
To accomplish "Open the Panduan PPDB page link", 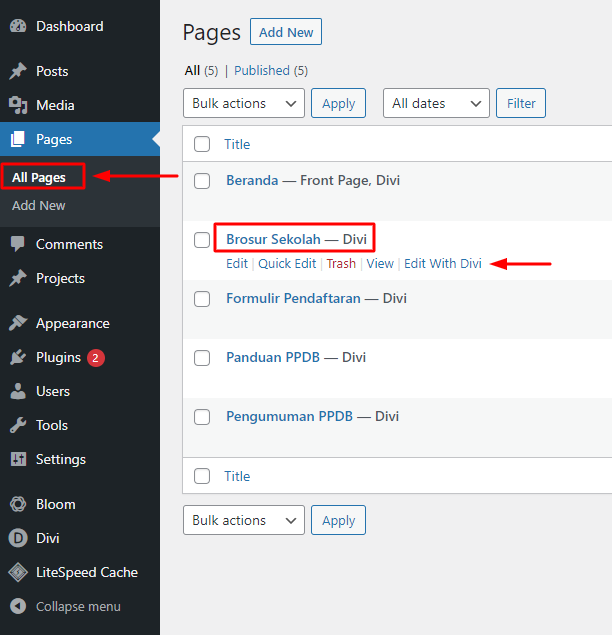I will [273, 357].
